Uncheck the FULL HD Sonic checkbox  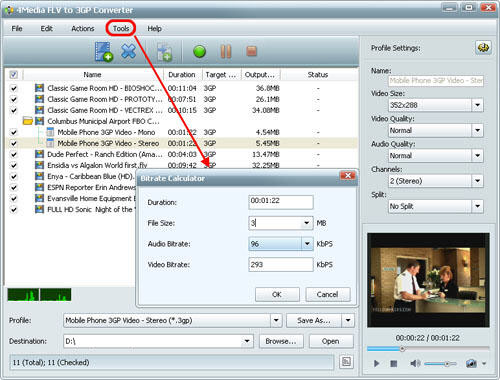pos(14,210)
